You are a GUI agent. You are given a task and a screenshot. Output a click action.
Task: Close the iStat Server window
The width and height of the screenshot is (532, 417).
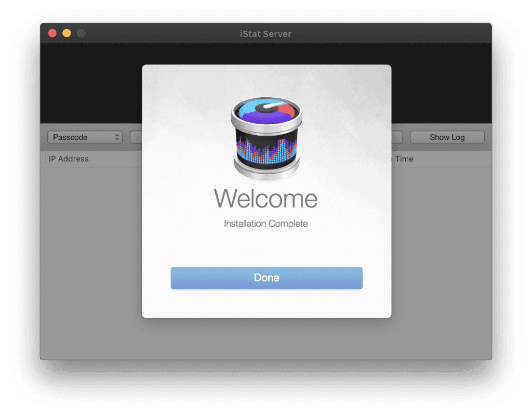coord(52,33)
